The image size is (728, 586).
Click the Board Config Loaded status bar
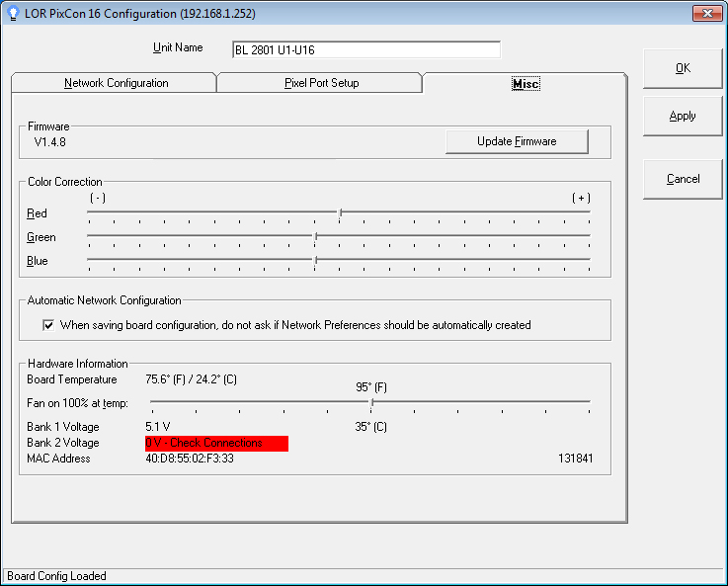pos(57,576)
